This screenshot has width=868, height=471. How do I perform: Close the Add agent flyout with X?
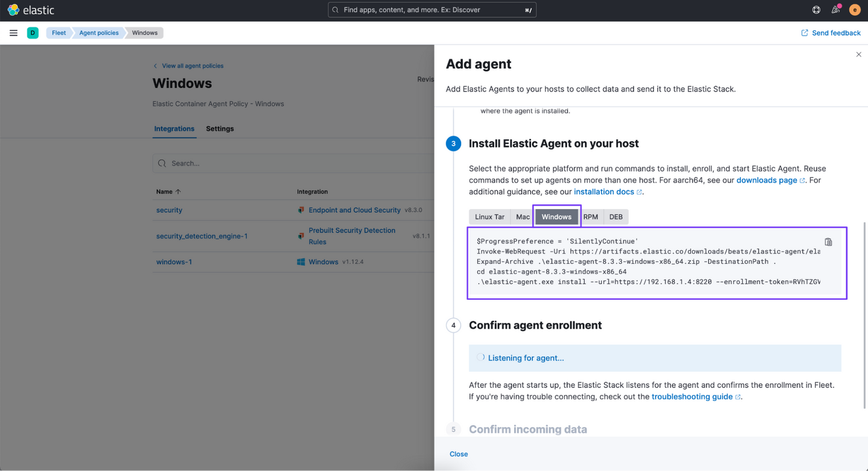point(858,55)
